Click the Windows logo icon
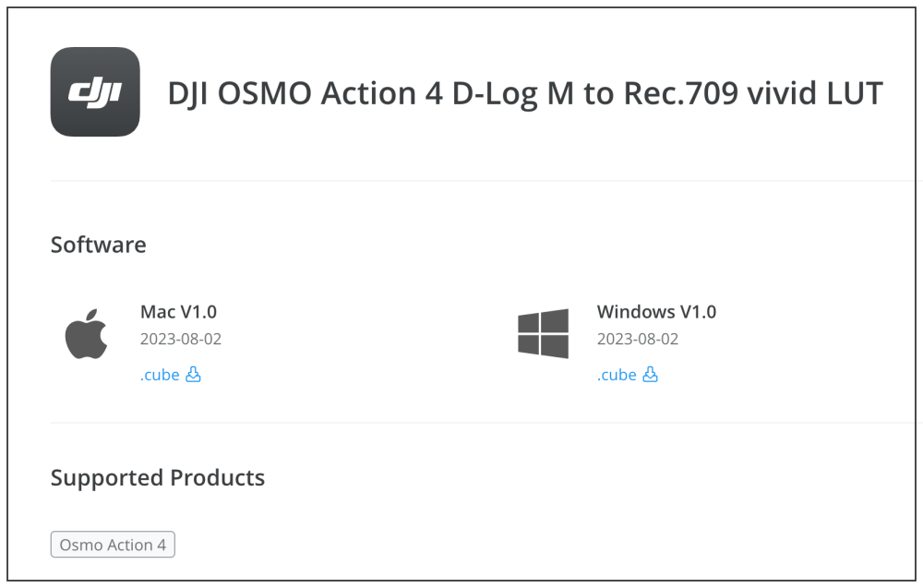The width and height of the screenshot is (923, 588). (x=543, y=334)
